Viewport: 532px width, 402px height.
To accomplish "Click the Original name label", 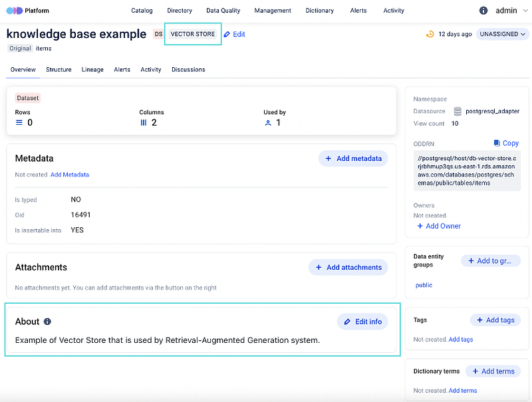I will (x=20, y=49).
